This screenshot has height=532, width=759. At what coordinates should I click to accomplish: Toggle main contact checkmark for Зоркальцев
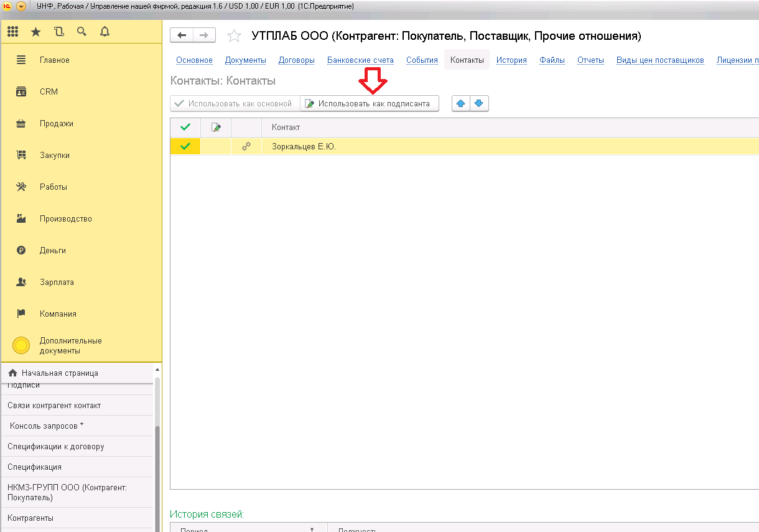click(185, 147)
